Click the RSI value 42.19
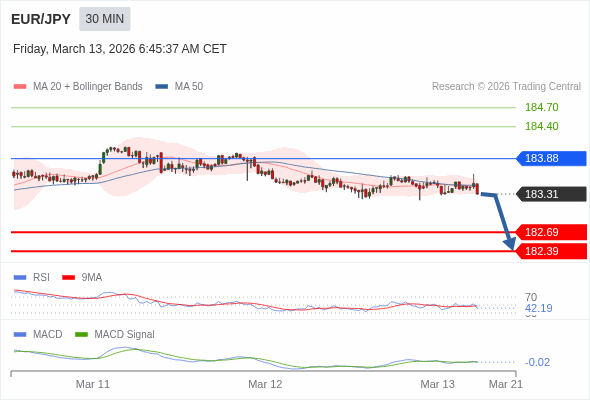The height and width of the screenshot is (400, 590). (538, 309)
